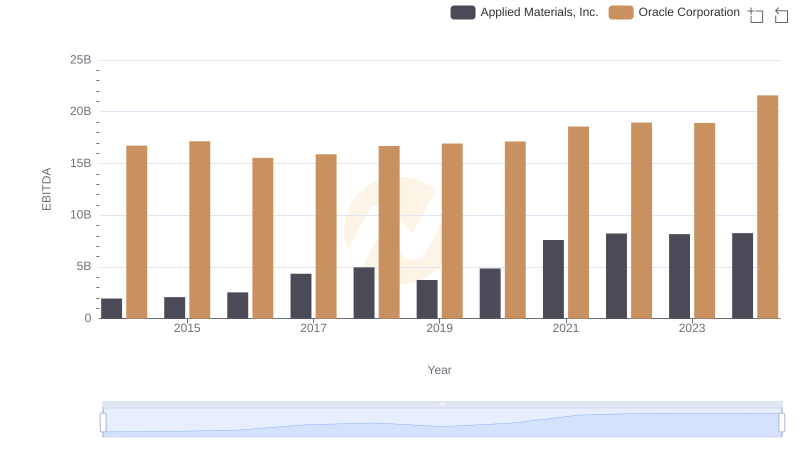Click Oracle bar for year 2021
This screenshot has width=800, height=461.
[x=579, y=223]
